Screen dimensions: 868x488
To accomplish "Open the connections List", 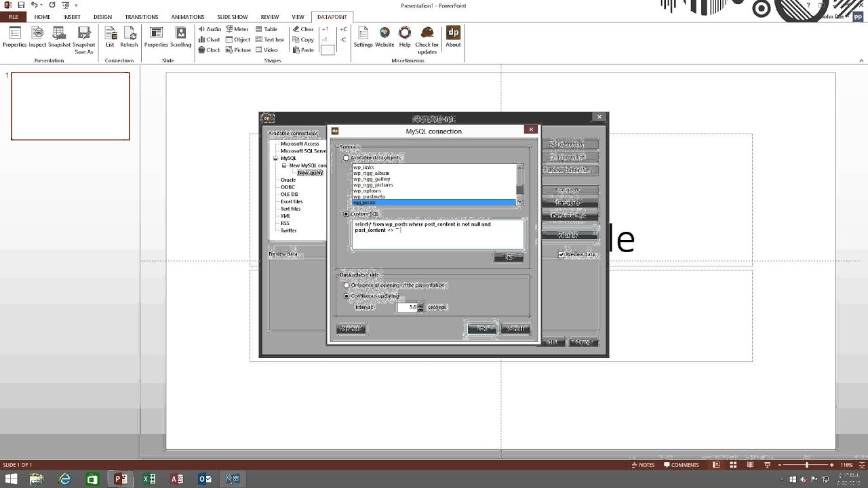I will pyautogui.click(x=110, y=38).
